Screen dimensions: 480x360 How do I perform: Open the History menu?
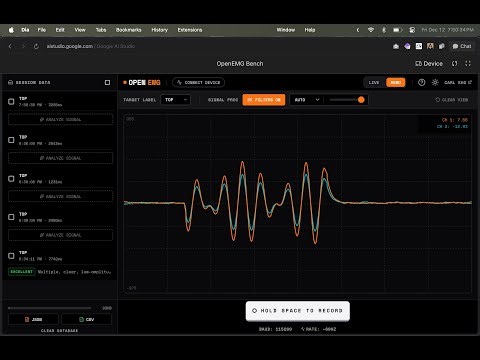click(x=160, y=30)
